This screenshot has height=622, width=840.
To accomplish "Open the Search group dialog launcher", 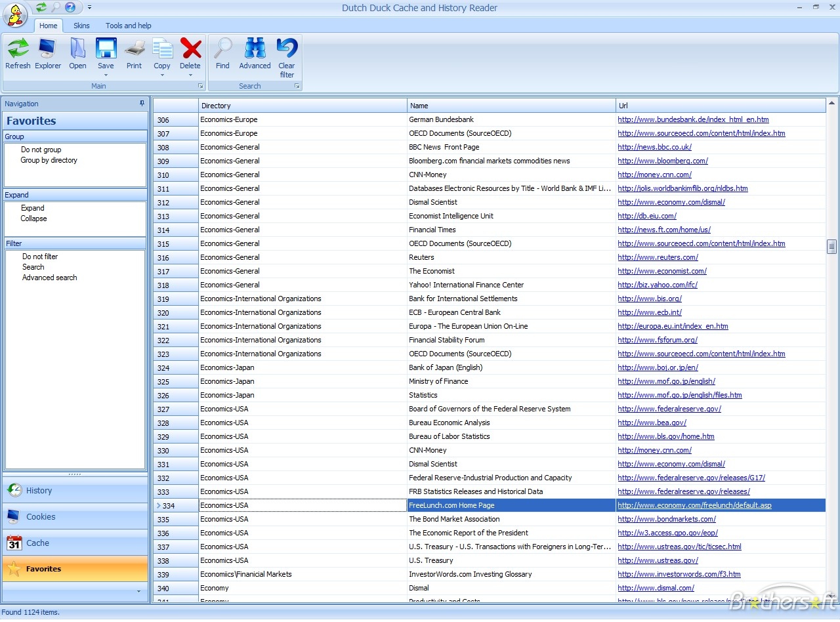I will (297, 86).
